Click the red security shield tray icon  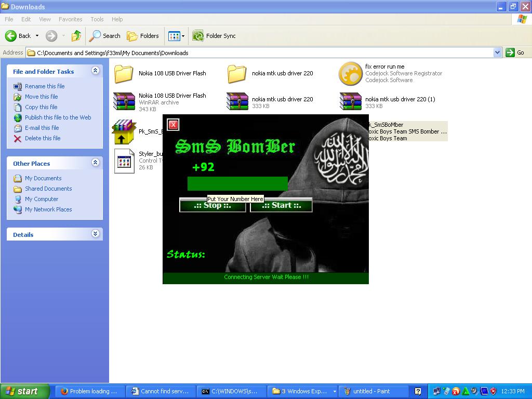tap(494, 391)
